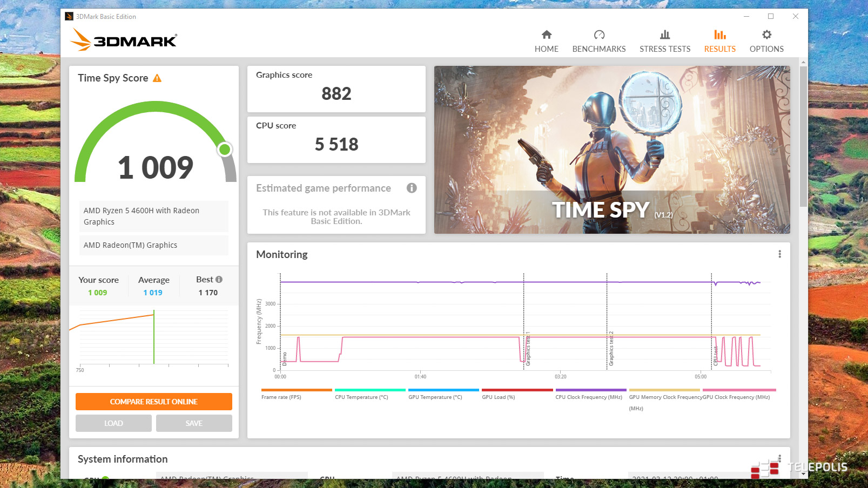Open the Monitoring three-dot menu

point(779,254)
